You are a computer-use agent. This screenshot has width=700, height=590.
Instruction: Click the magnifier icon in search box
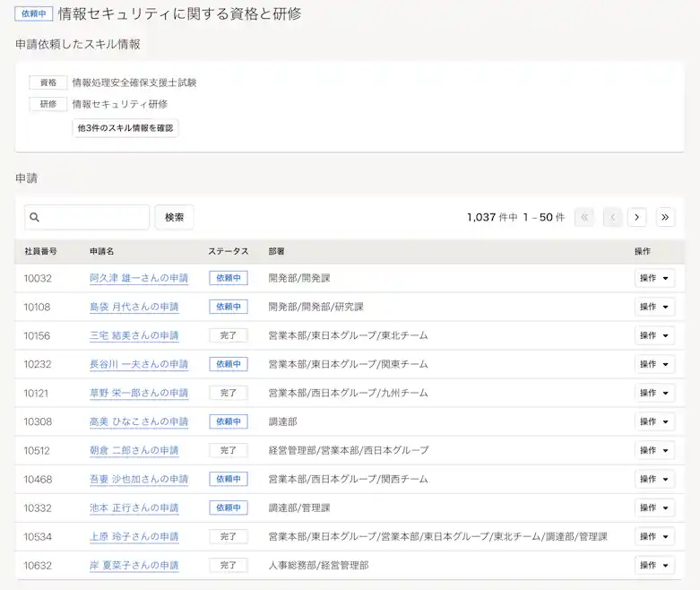(x=35, y=218)
